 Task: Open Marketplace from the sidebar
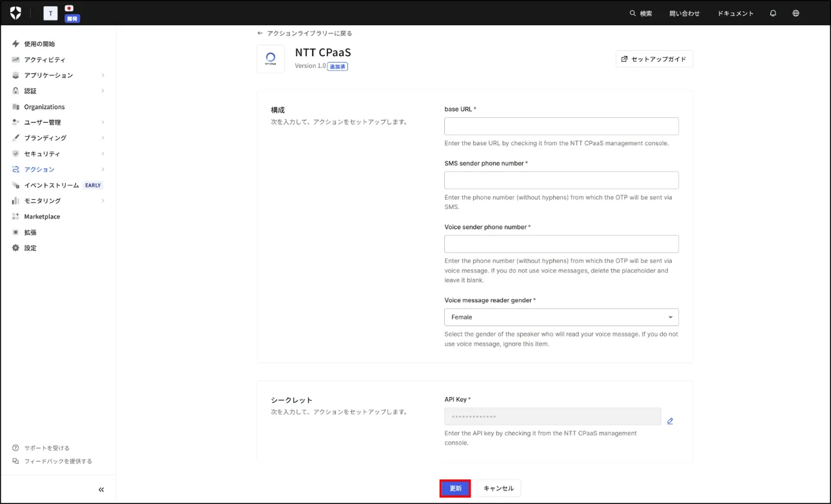[42, 217]
